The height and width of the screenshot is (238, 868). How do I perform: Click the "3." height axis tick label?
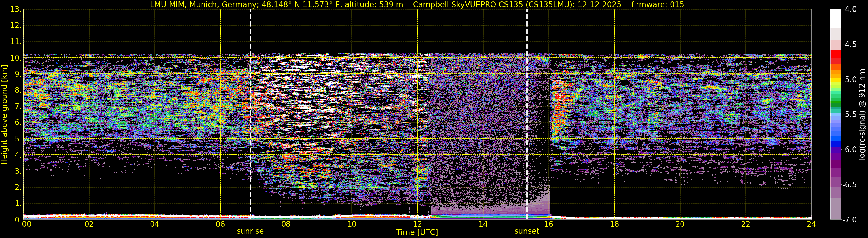(x=18, y=171)
